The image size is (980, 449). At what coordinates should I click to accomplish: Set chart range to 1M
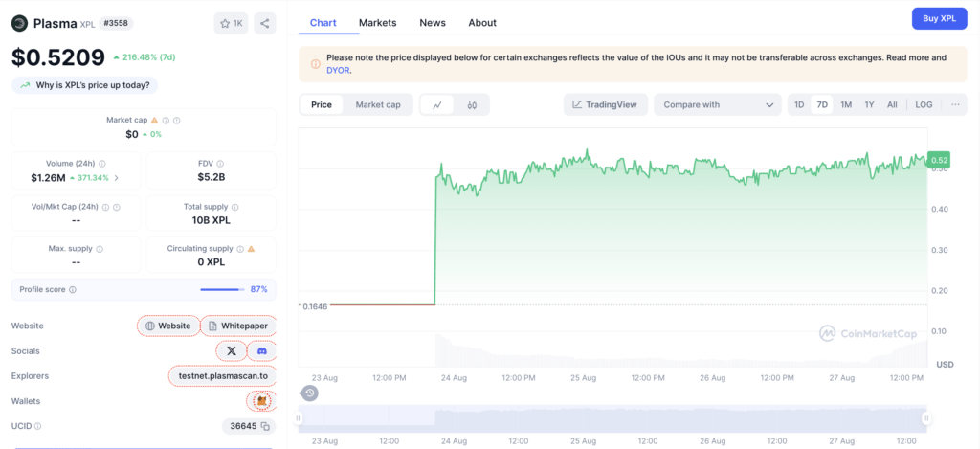(x=846, y=104)
